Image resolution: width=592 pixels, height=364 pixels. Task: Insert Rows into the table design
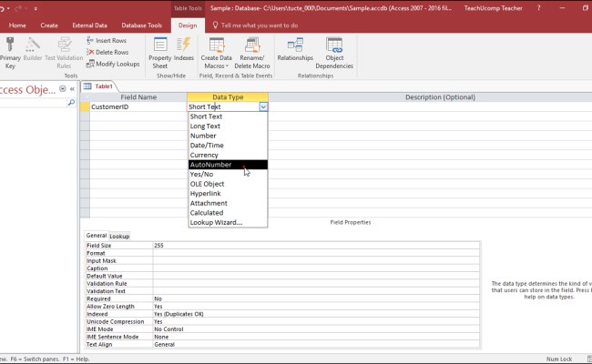107,40
